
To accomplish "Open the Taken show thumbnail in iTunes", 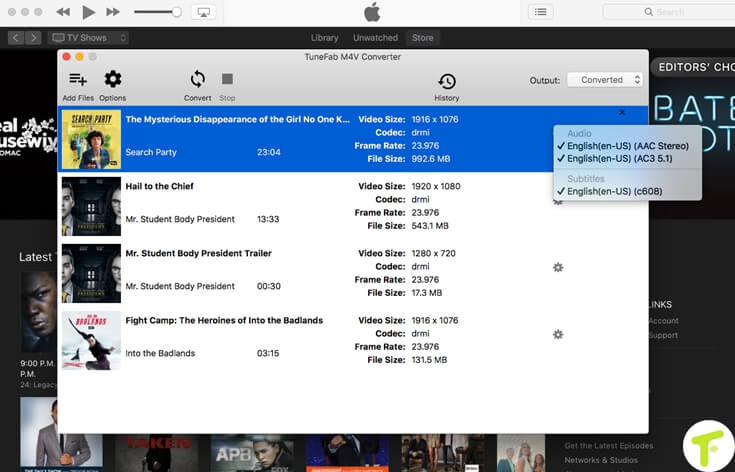I will click(x=157, y=453).
